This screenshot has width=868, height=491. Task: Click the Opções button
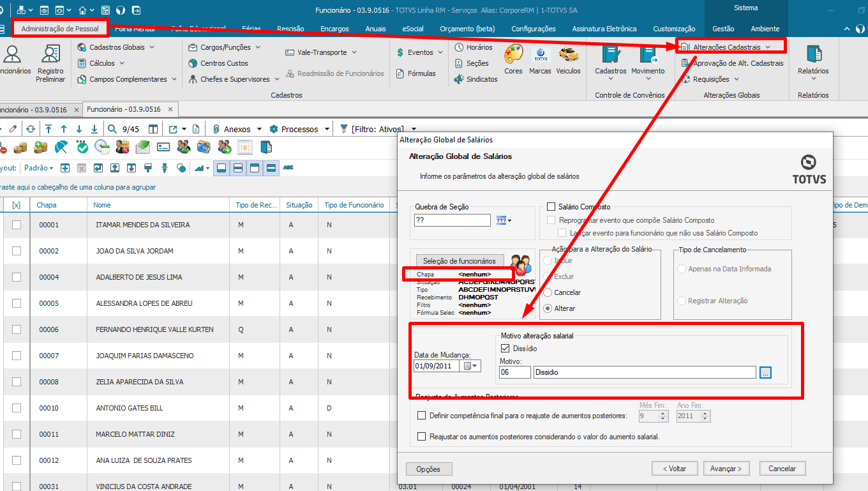(428, 469)
